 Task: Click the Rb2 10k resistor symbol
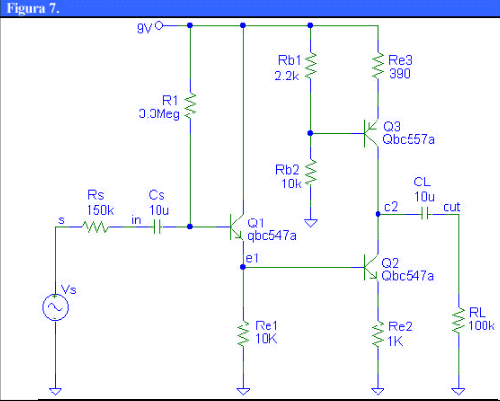[310, 173]
